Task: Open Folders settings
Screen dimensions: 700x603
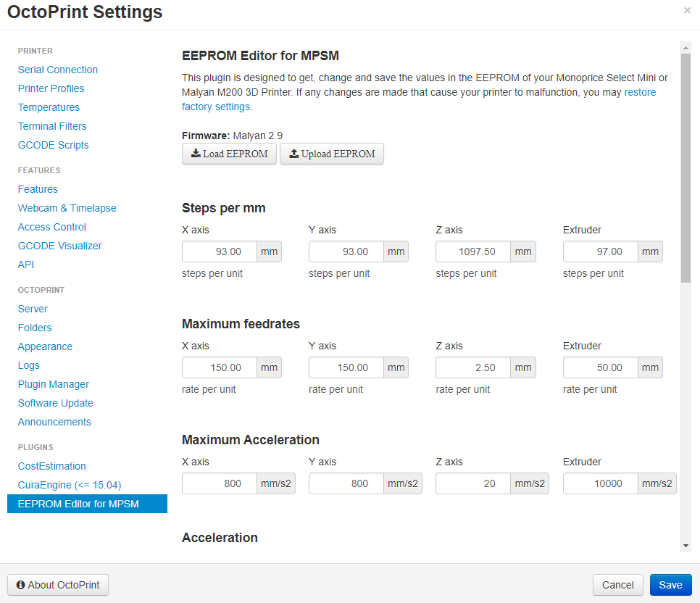Action: point(35,328)
